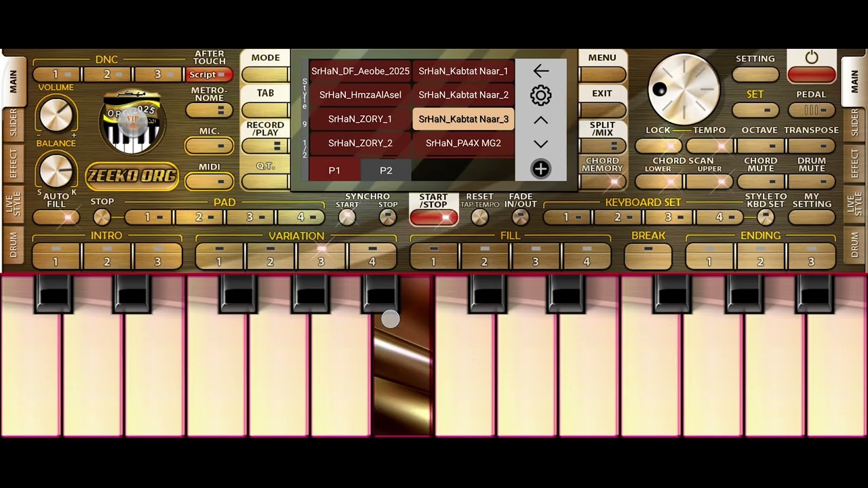Toggle the AUTO FILL button
Viewport: 868px width, 488px height.
click(56, 218)
